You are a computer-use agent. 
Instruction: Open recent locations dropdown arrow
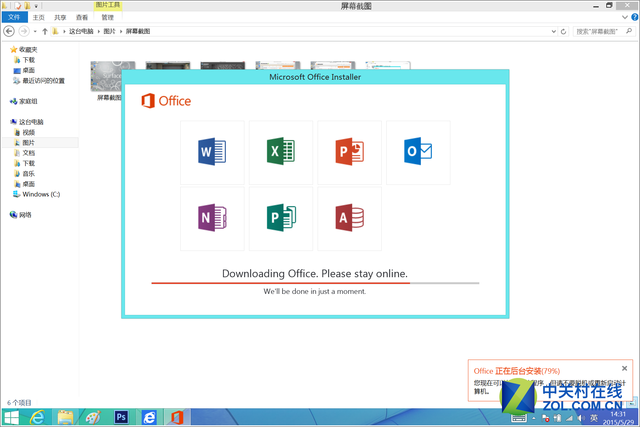35,31
